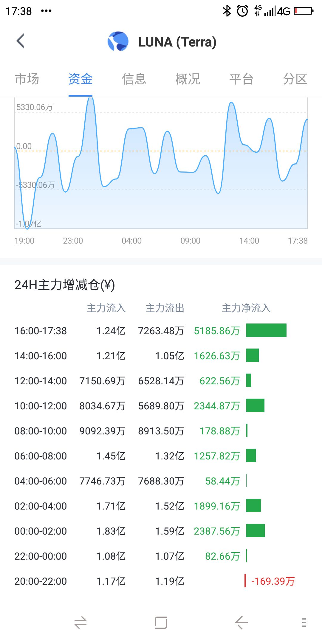Select the 04:00-06:00 time row
322x644 pixels.
(161, 481)
